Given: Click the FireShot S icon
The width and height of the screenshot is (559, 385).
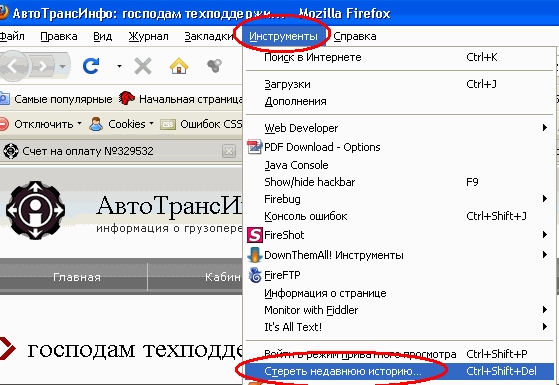Looking at the screenshot, I should click(255, 235).
